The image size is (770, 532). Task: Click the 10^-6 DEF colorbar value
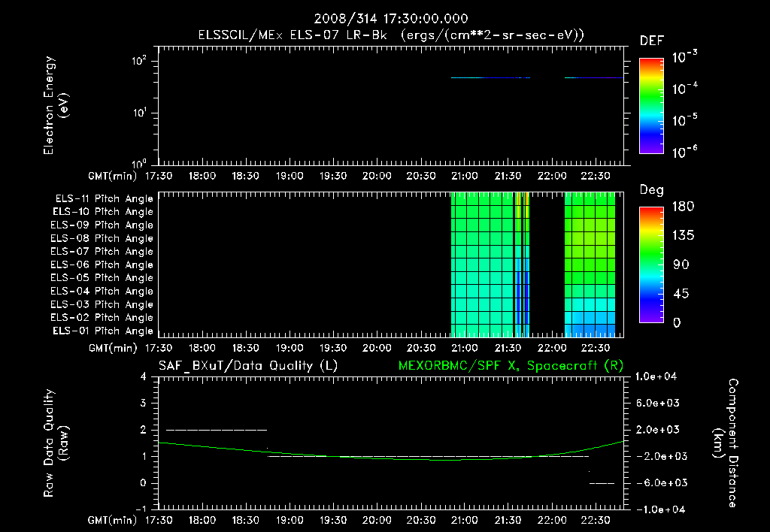click(684, 152)
